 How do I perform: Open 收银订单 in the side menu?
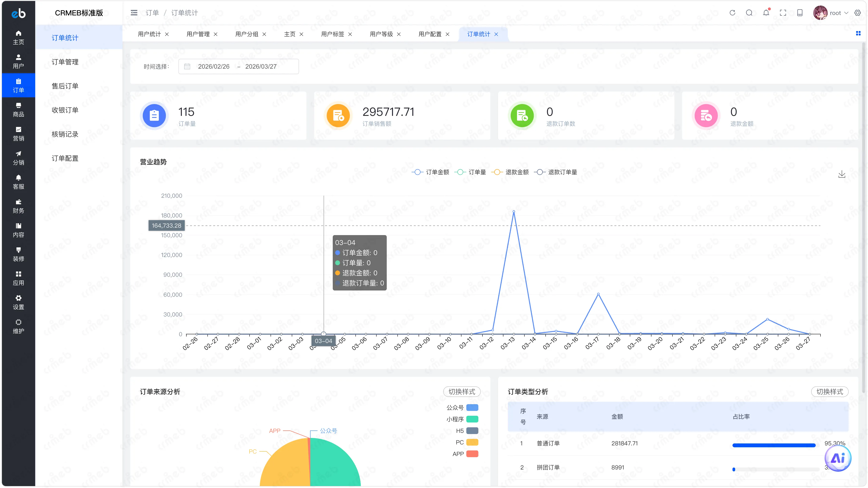tap(79, 110)
